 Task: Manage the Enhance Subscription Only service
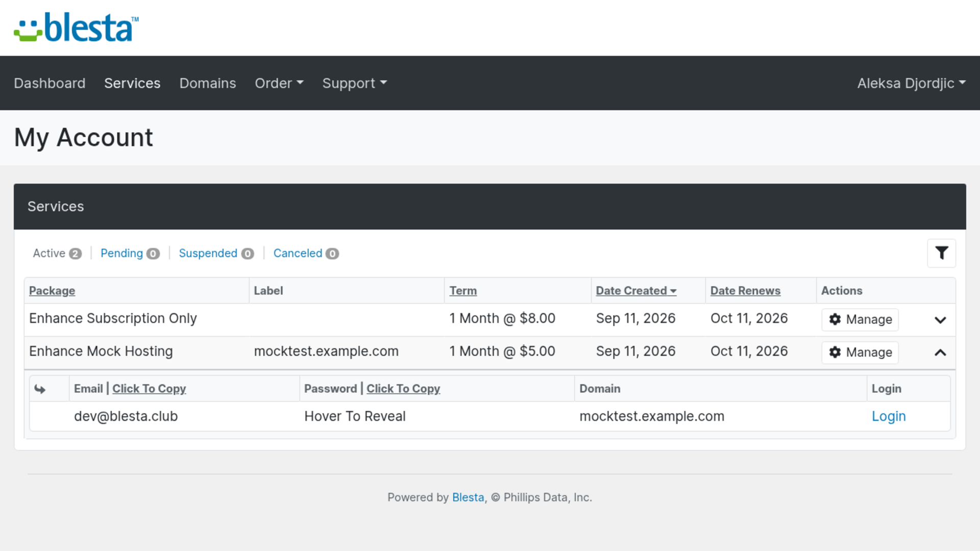pos(860,320)
